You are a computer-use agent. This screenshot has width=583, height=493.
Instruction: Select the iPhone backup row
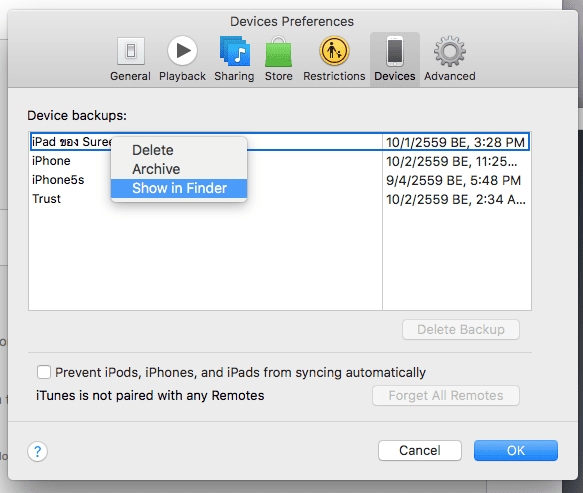point(280,161)
